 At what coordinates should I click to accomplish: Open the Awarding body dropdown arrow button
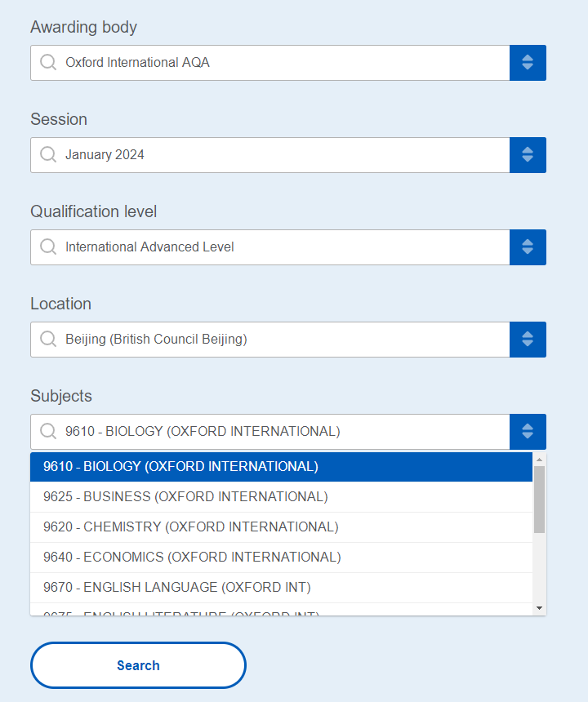528,63
